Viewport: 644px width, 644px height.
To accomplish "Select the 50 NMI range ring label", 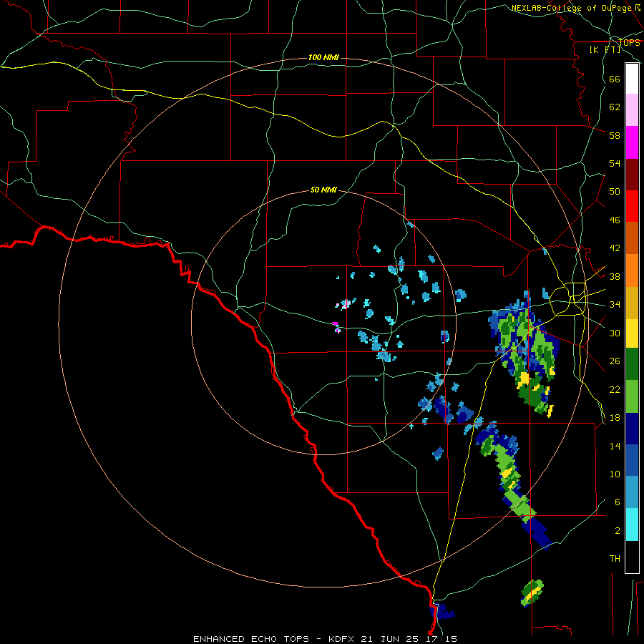I will click(323, 190).
